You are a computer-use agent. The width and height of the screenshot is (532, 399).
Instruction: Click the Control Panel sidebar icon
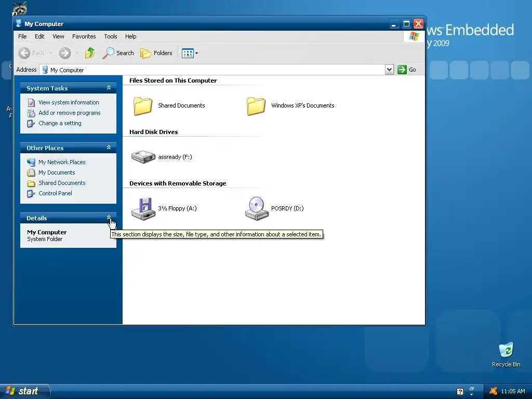click(x=31, y=193)
